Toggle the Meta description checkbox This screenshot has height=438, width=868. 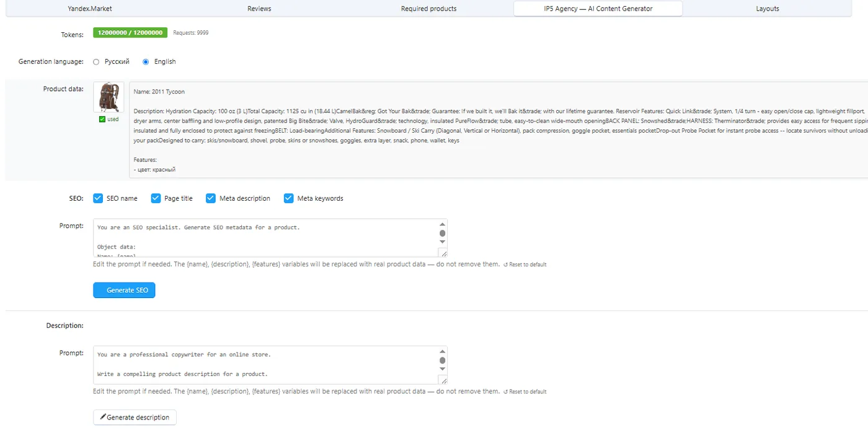[211, 198]
